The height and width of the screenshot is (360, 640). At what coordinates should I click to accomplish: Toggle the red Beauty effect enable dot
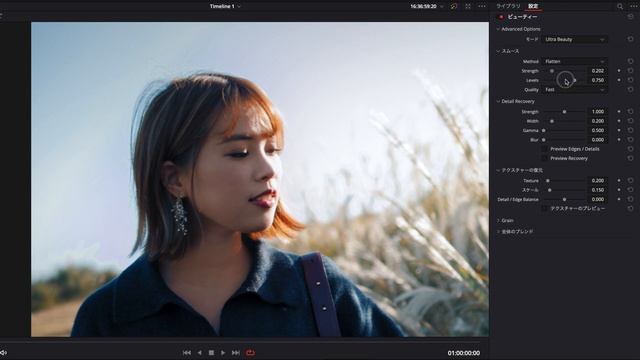click(501, 17)
